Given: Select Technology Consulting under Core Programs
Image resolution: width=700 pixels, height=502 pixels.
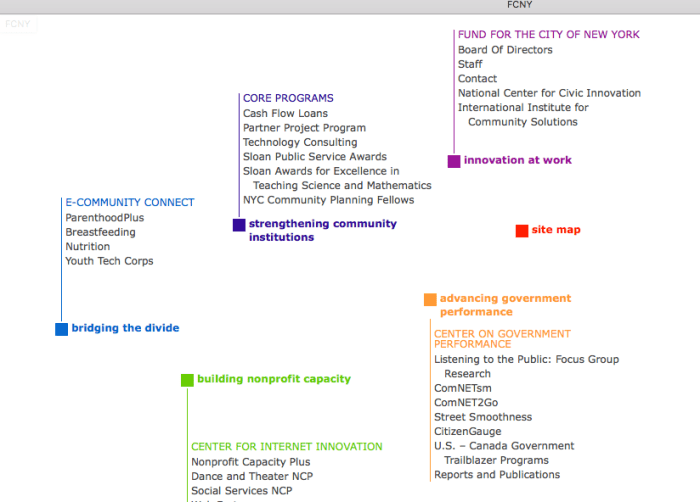Looking at the screenshot, I should (x=300, y=143).
